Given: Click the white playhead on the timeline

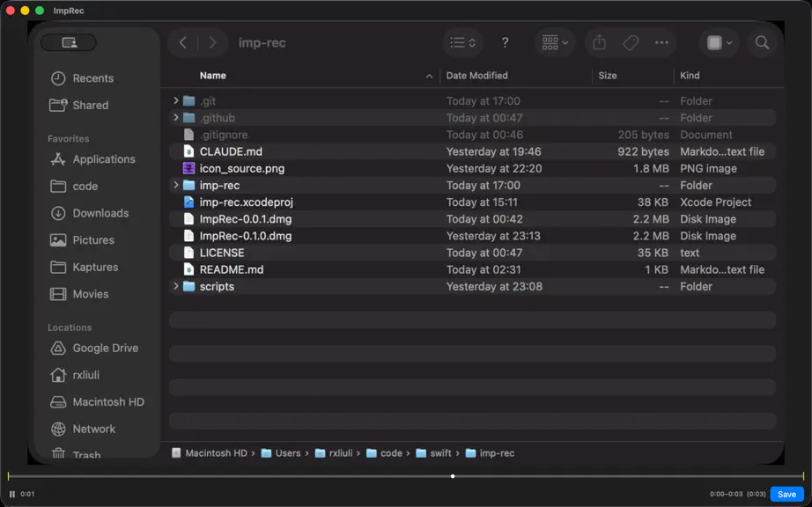Looking at the screenshot, I should point(453,476).
